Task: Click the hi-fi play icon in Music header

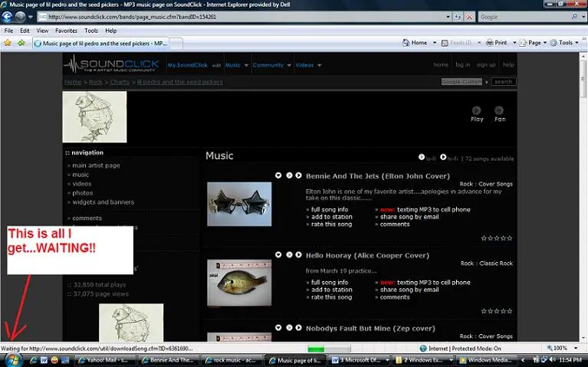Action: tap(443, 157)
